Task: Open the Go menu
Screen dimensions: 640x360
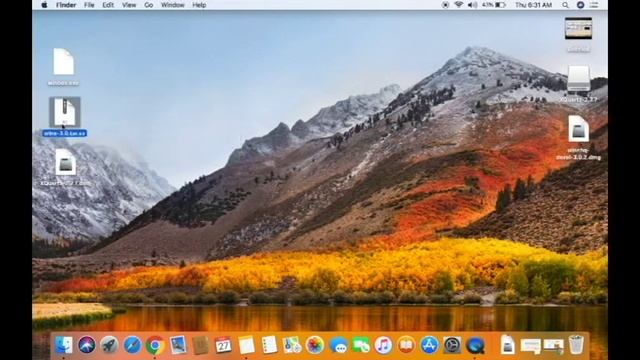Action: [149, 5]
